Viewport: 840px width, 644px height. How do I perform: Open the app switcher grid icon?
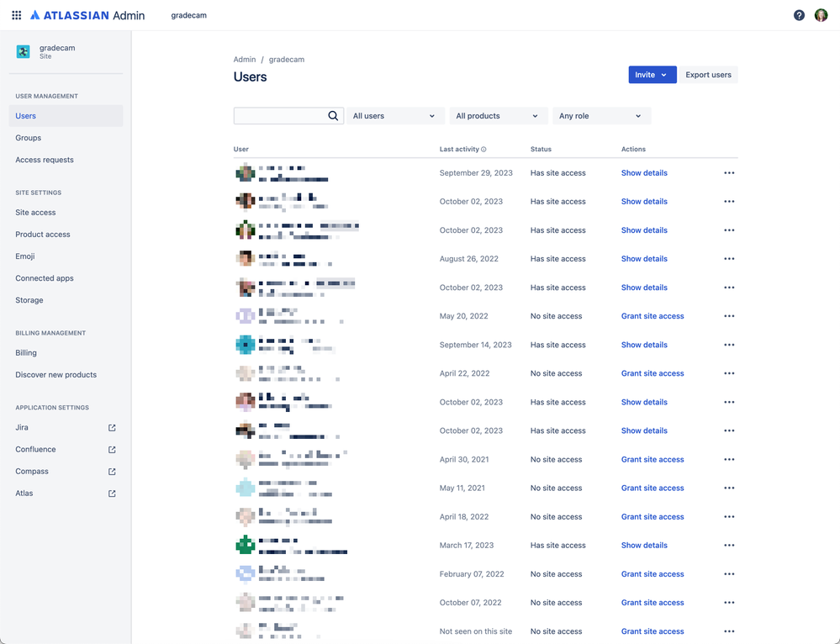(17, 15)
